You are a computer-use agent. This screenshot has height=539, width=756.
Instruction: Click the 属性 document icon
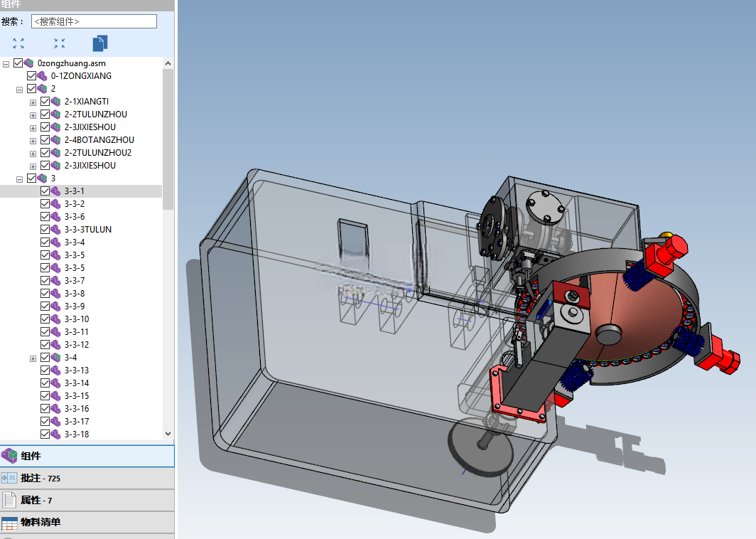[x=9, y=501]
